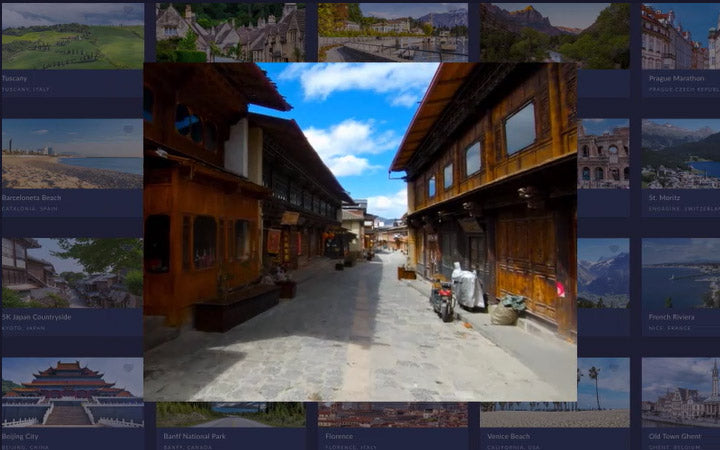Select the "Beijing City" title
Image resolution: width=720 pixels, height=450 pixels.
[x=20, y=436]
